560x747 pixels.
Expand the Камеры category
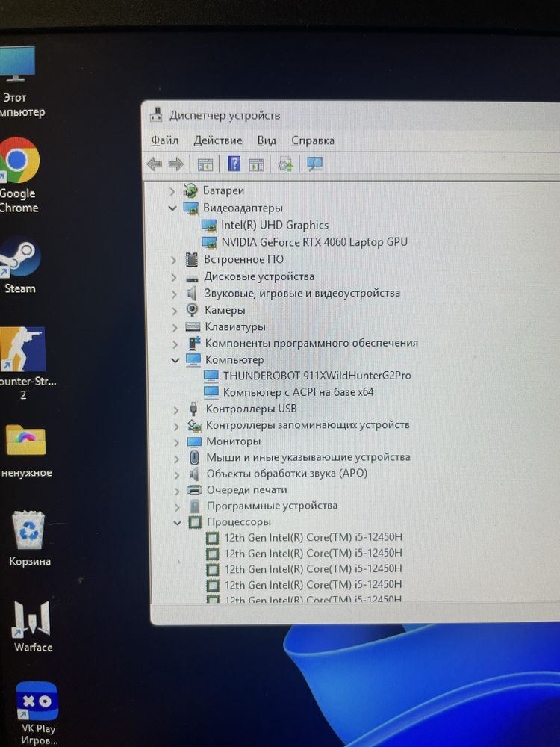(175, 311)
